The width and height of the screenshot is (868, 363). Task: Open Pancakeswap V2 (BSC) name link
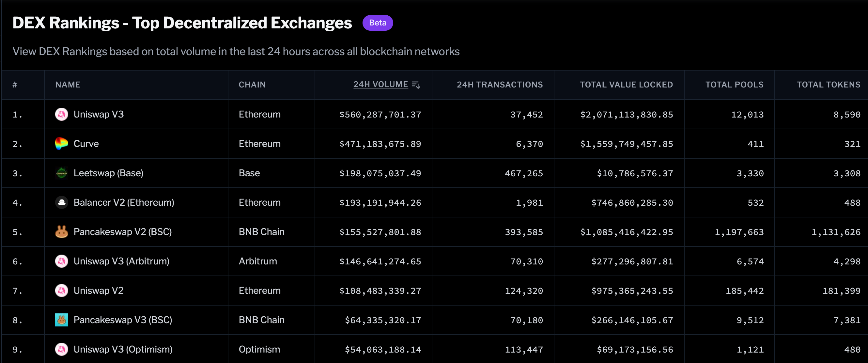[x=123, y=232]
